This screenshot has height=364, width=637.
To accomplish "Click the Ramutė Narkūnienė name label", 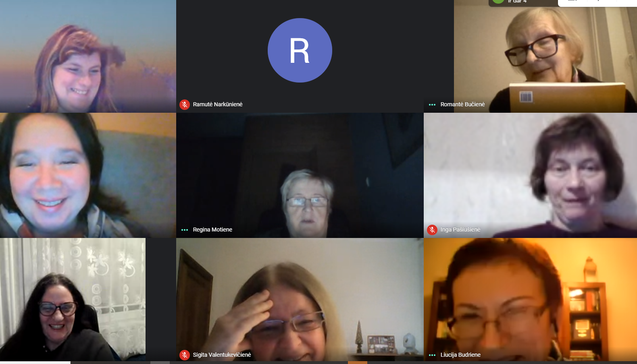I will tap(218, 104).
